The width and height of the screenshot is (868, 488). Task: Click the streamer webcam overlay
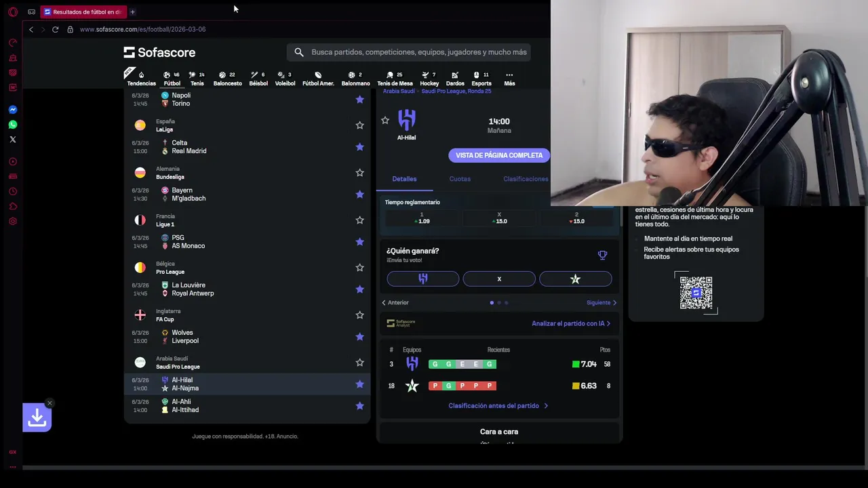click(x=709, y=102)
